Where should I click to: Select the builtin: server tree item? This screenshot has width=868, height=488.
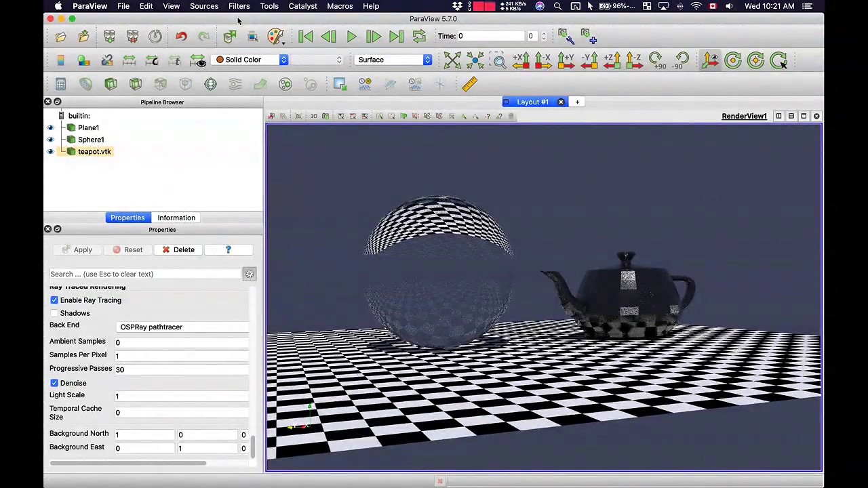79,116
